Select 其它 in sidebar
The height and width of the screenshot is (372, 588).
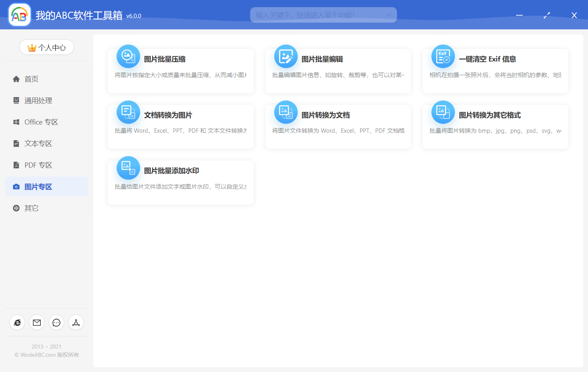click(x=46, y=208)
